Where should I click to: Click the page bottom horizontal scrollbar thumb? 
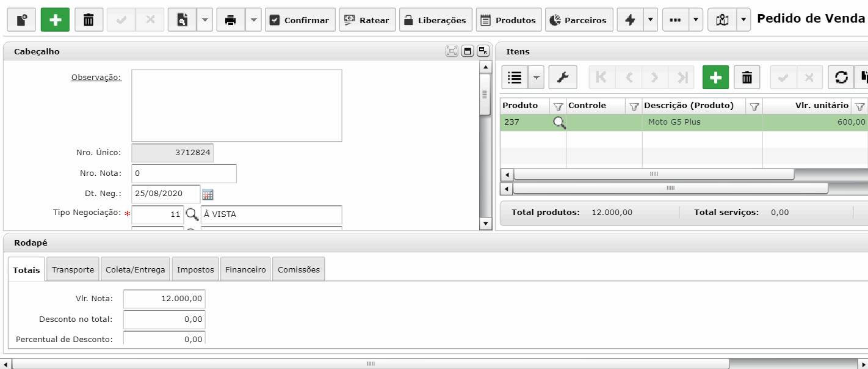point(371,364)
